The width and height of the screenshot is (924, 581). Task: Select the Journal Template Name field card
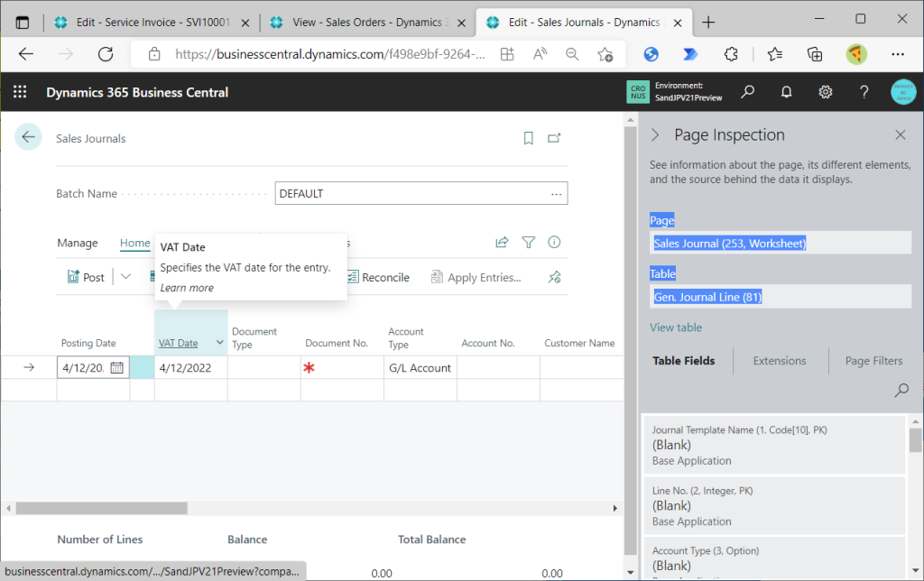774,445
